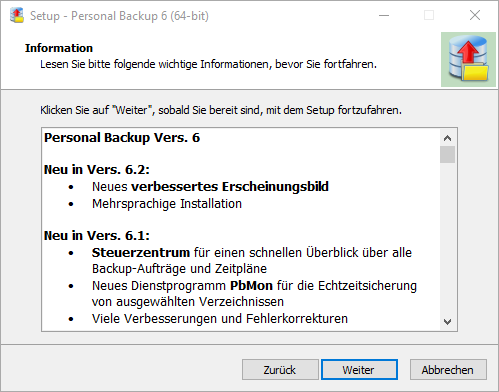Screen dimensions: 499x392
Task: Click the bold word "Steuerzentrum"
Action: tap(141, 253)
